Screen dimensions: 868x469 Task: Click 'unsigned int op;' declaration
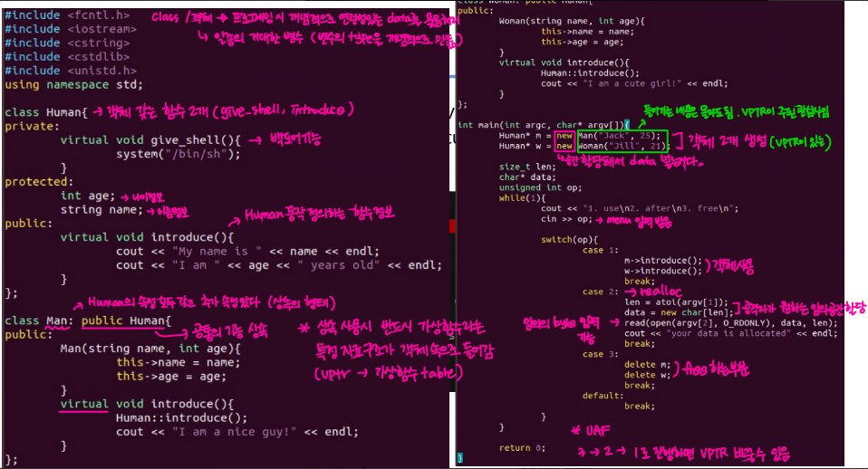[x=540, y=187]
